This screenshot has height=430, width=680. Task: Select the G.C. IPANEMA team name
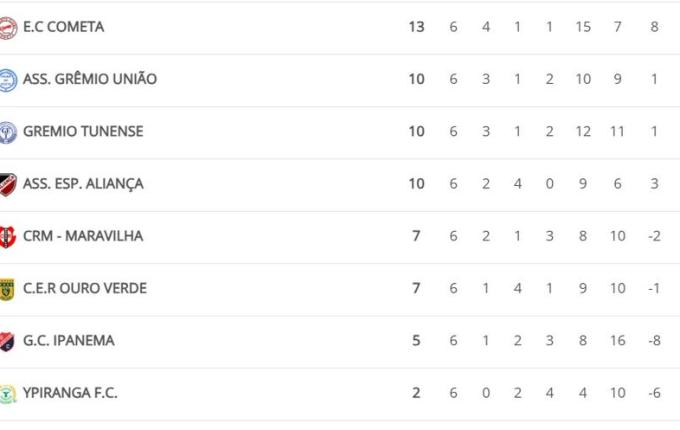pyautogui.click(x=69, y=341)
